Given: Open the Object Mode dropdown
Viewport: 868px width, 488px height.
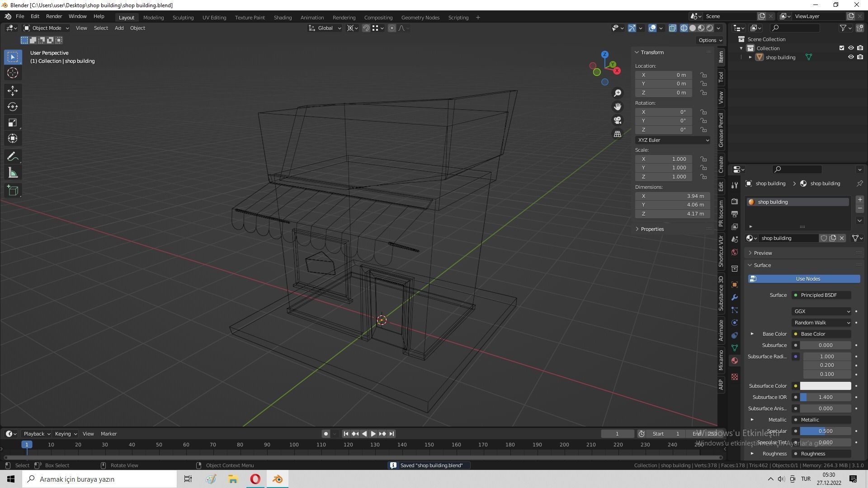Looking at the screenshot, I should (47, 28).
